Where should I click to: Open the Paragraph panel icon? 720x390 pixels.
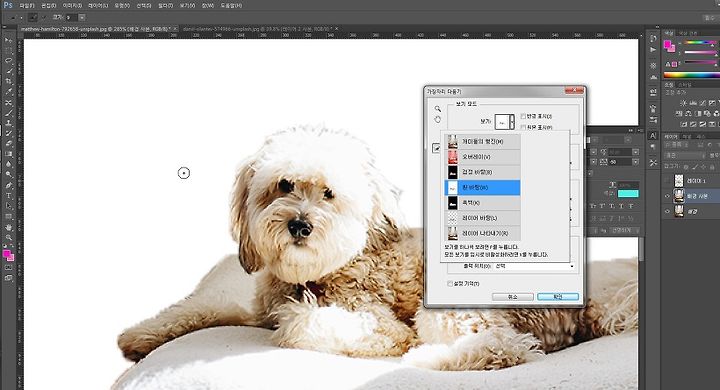[x=653, y=147]
